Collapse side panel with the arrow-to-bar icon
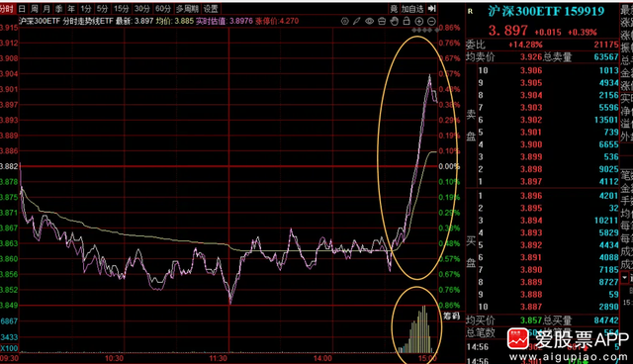The width and height of the screenshot is (633, 364). pos(432,9)
